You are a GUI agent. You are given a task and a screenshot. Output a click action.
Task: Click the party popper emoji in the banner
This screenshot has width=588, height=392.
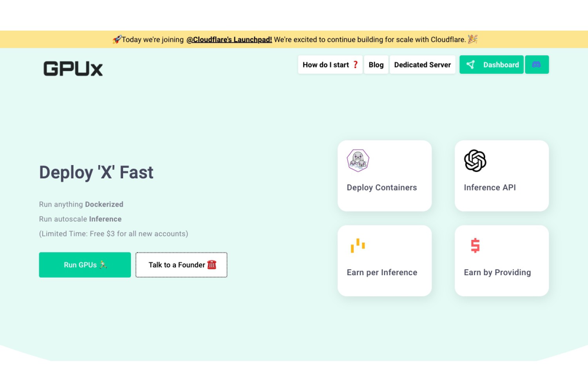473,39
